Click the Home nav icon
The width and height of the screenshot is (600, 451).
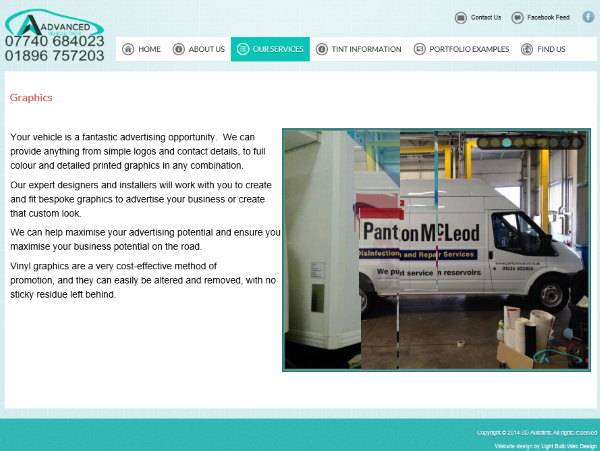(x=127, y=49)
